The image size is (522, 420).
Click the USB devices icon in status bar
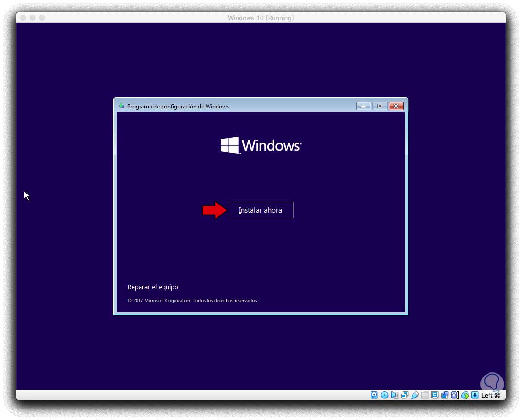414,395
